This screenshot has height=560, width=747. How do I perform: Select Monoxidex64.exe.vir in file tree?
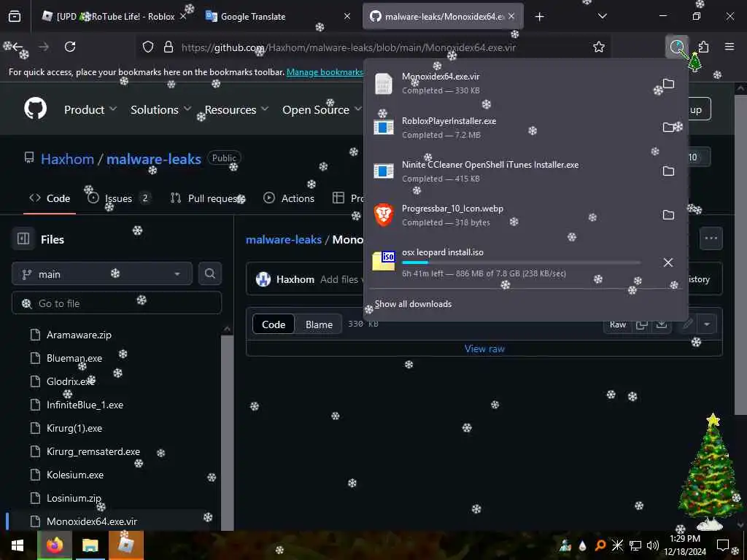(91, 521)
